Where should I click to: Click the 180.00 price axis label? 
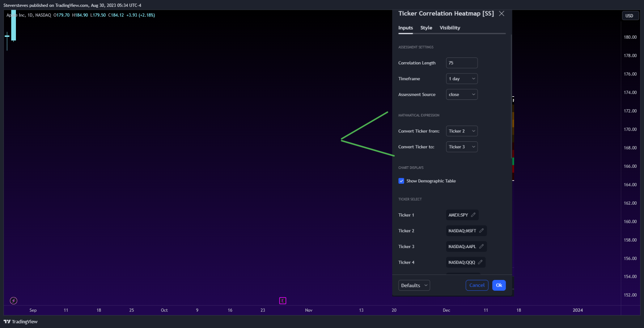tap(630, 37)
